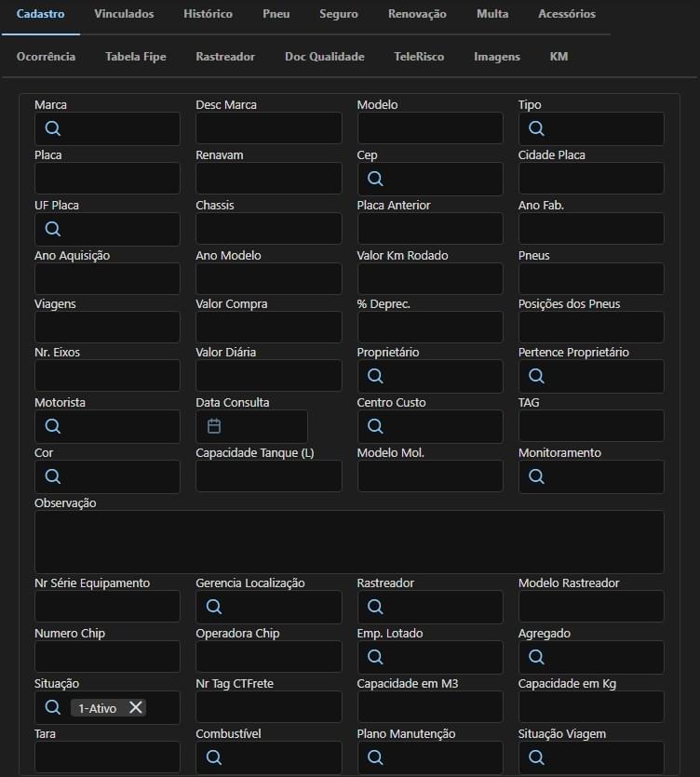Open lookup via Cep search icon
Image resolution: width=700 pixels, height=777 pixels.
tap(375, 179)
